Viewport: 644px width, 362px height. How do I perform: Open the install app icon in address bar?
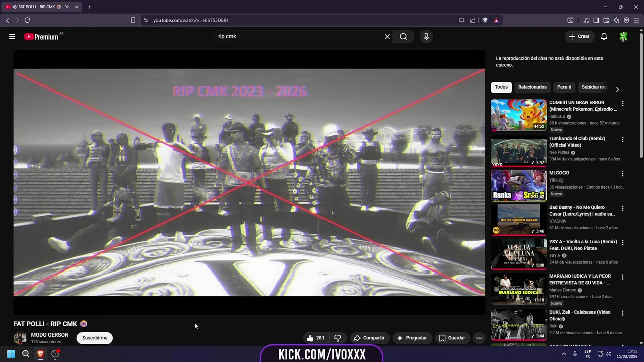tap(461, 20)
